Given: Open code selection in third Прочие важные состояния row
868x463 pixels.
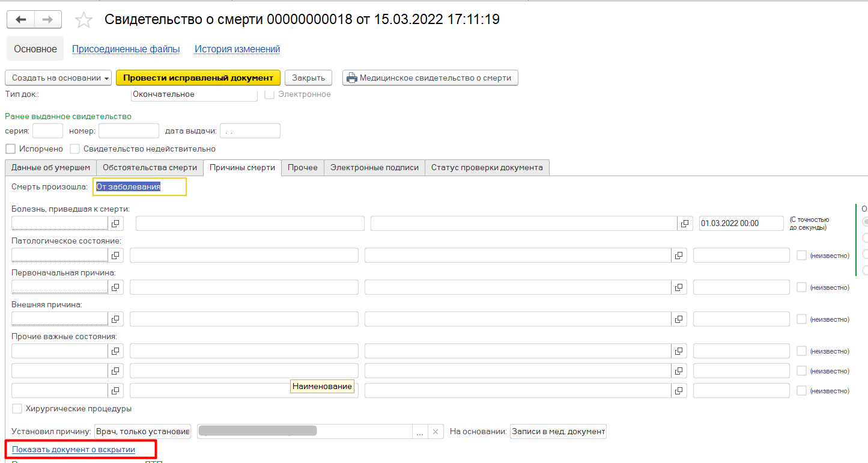Looking at the screenshot, I should tap(116, 390).
